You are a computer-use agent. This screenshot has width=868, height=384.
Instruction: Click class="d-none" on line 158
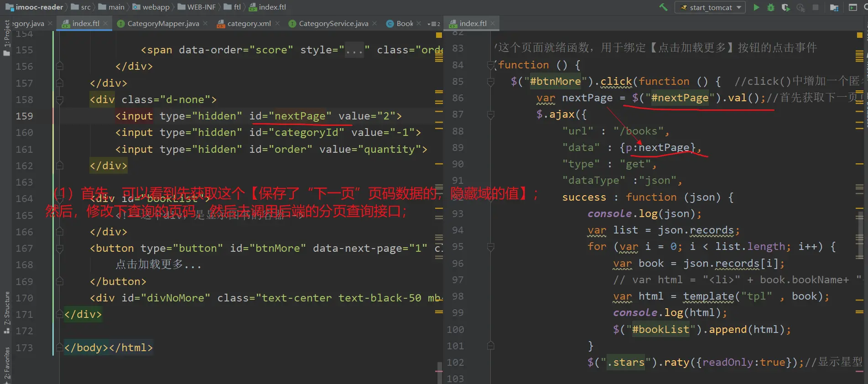(166, 99)
